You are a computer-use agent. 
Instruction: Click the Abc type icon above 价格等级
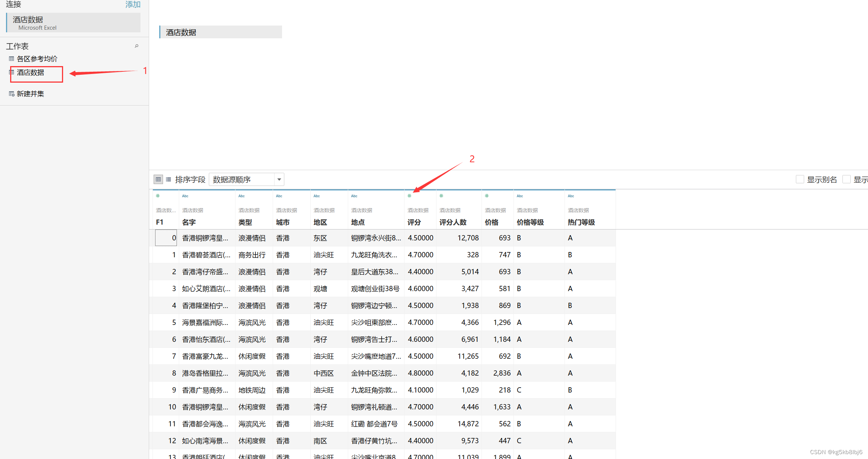pyautogui.click(x=520, y=196)
